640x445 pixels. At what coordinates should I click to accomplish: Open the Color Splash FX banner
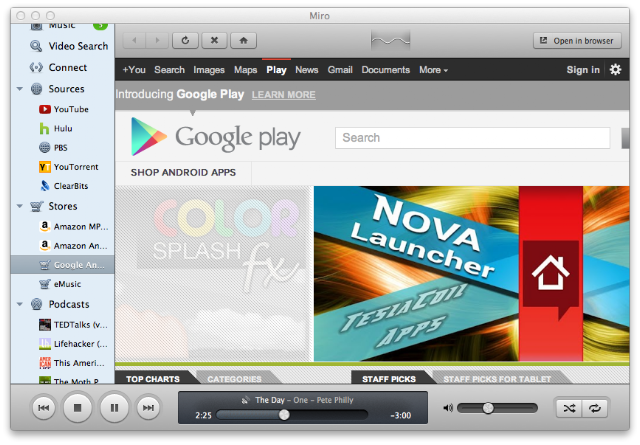point(214,274)
